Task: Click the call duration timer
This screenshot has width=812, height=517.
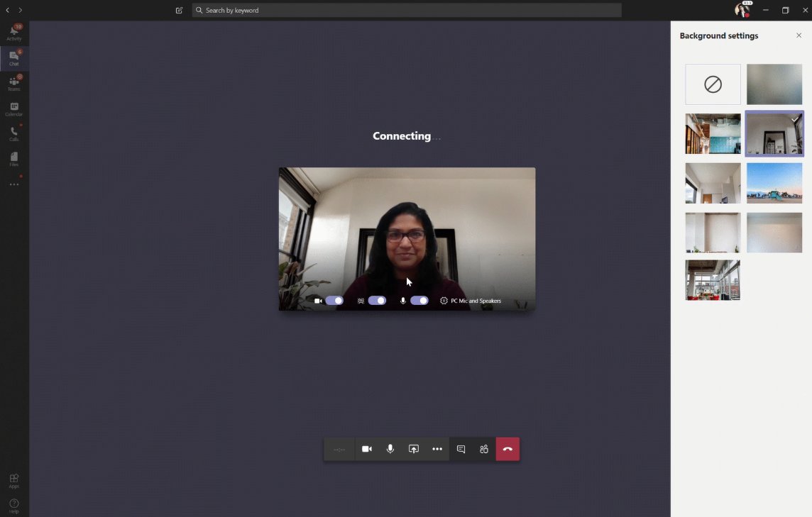Action: [x=339, y=449]
